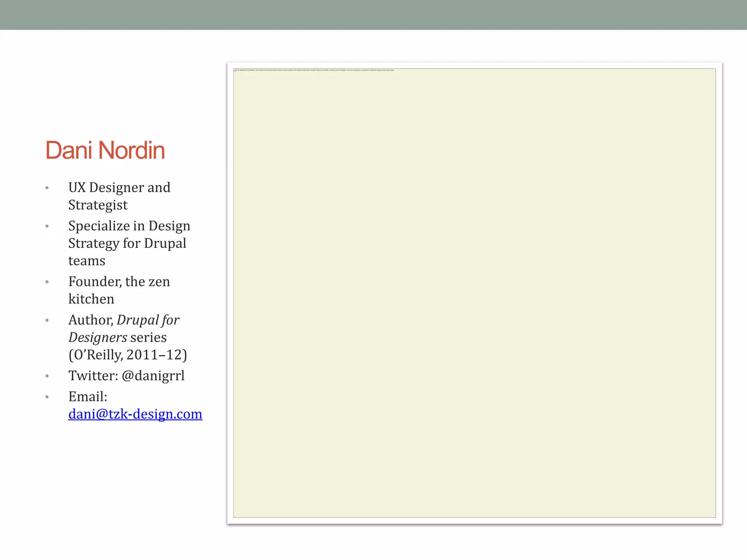The width and height of the screenshot is (747, 560).
Task: Click center of the beige image placeholder
Action: point(474,293)
